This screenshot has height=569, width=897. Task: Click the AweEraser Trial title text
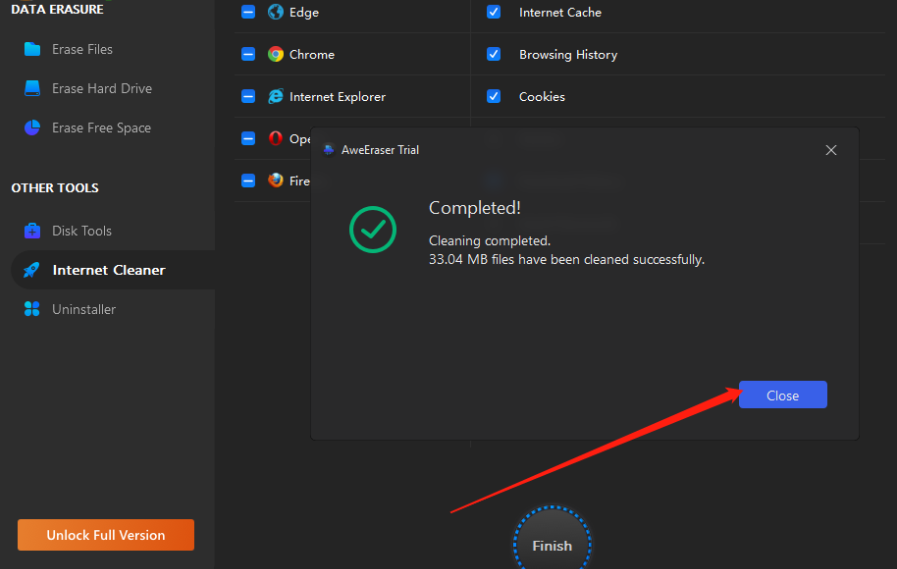(x=380, y=150)
